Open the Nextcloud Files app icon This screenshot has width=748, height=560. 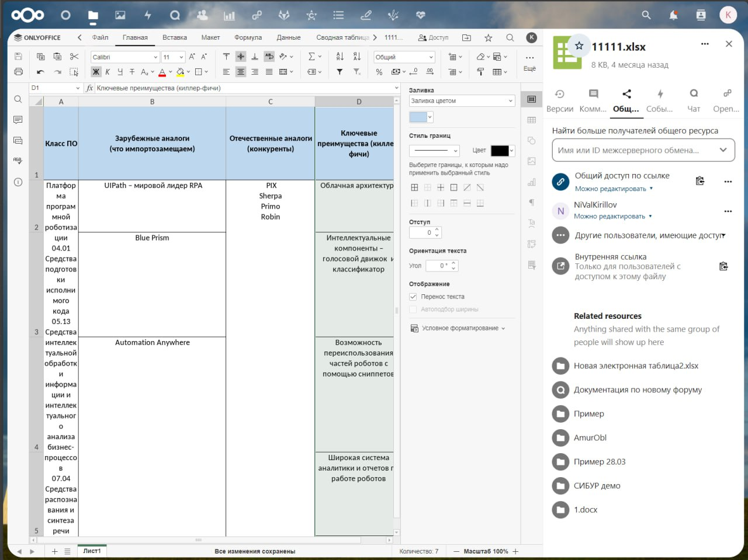pos(93,15)
